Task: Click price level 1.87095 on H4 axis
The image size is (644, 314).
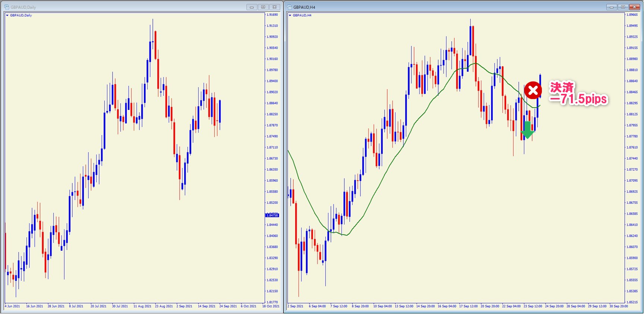Action: tap(632, 181)
